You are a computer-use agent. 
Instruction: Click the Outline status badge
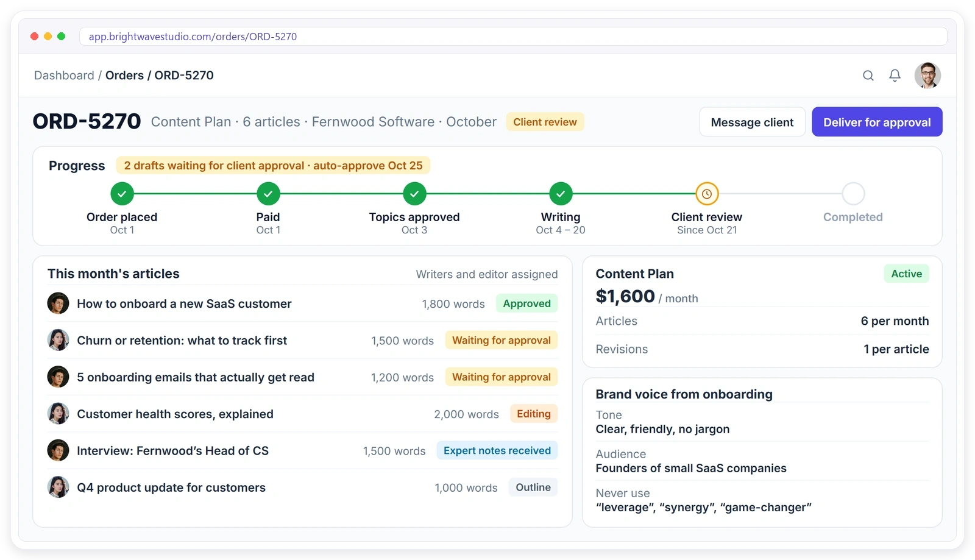pyautogui.click(x=533, y=487)
